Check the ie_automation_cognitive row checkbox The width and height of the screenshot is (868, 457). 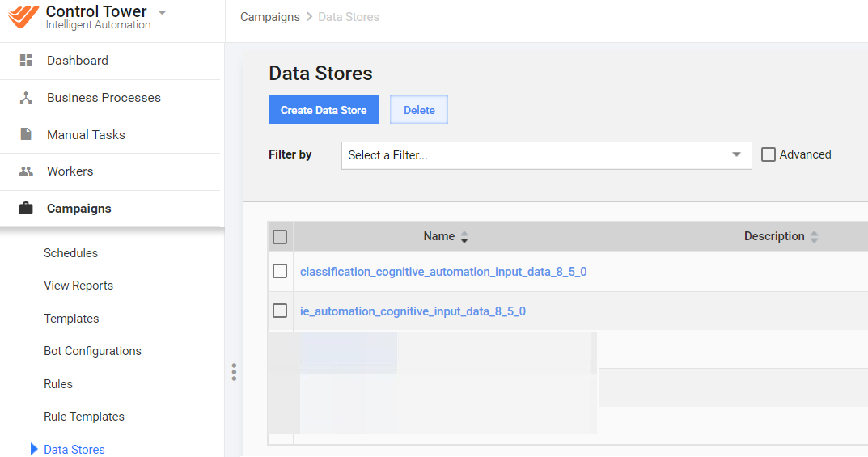coord(280,311)
